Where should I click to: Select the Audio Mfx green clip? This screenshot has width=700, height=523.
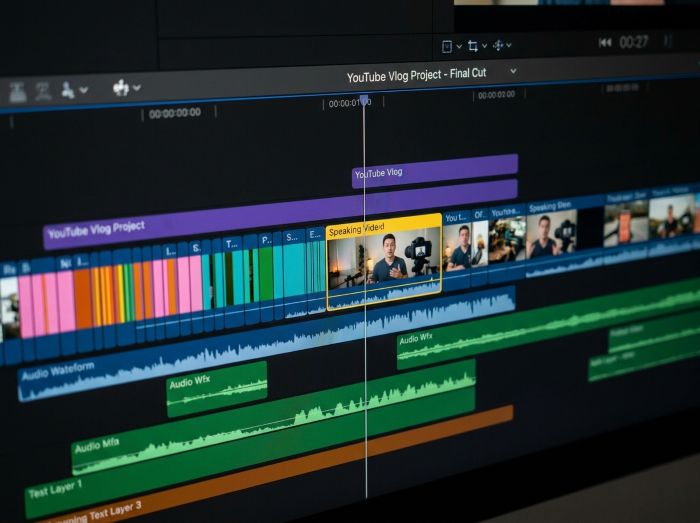[274, 417]
